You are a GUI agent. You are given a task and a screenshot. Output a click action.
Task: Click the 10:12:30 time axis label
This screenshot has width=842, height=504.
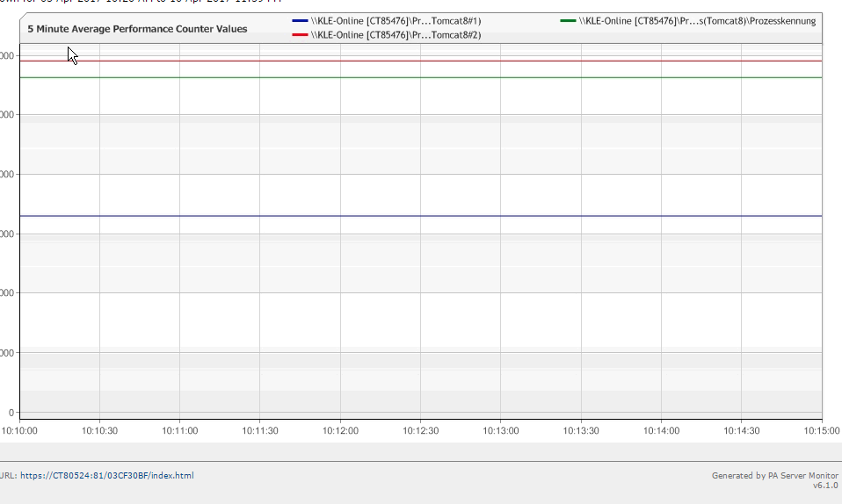tap(420, 431)
